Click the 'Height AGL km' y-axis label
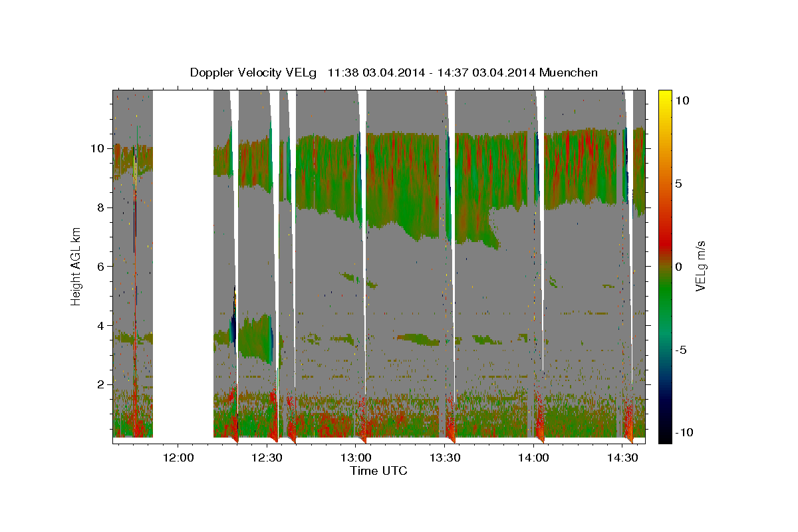This screenshot has height=532, width=798. pyautogui.click(x=76, y=266)
